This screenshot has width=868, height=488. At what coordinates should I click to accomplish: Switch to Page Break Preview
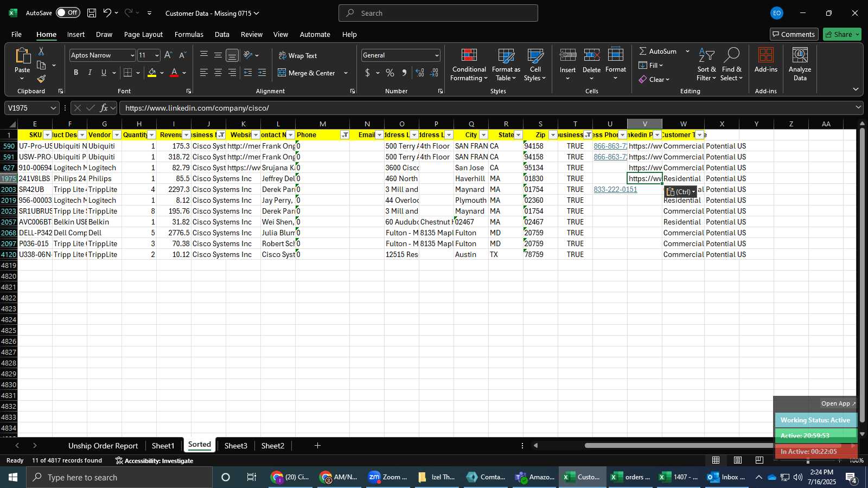click(x=759, y=460)
